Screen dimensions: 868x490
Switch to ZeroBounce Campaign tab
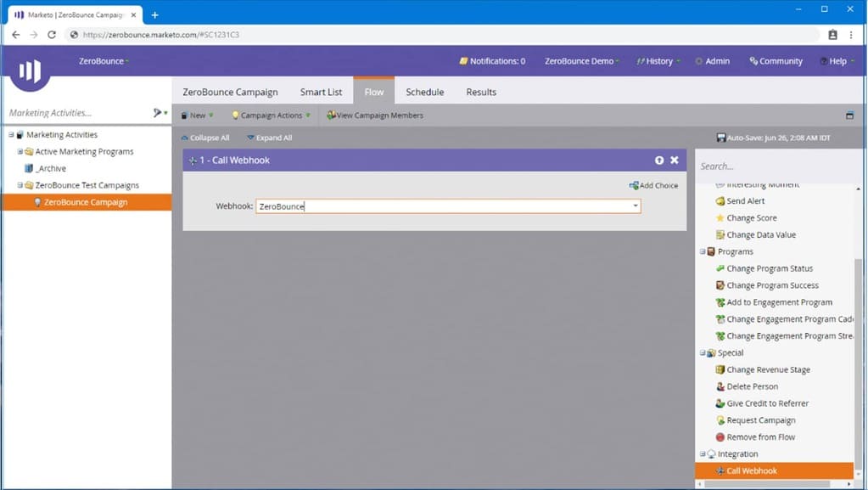point(230,92)
